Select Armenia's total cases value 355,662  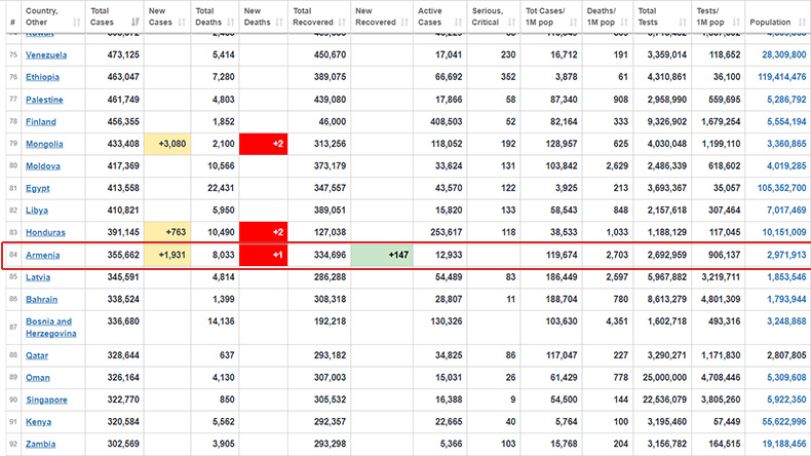[x=123, y=255]
